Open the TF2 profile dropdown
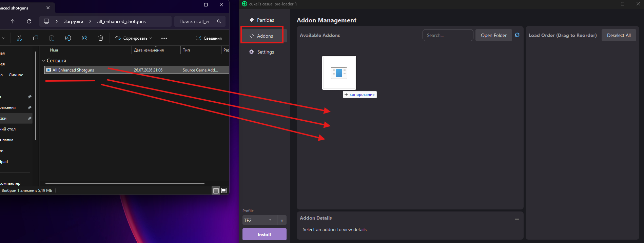This screenshot has height=243, width=644. 259,220
